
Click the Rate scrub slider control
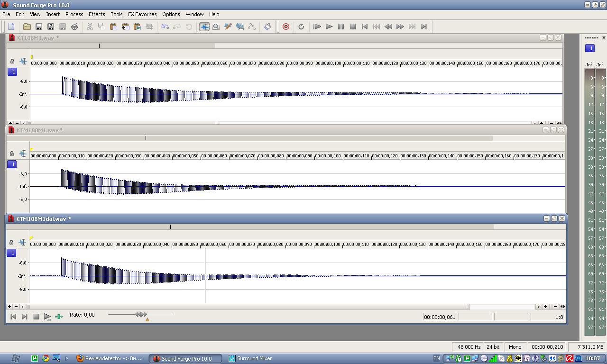[x=141, y=314]
